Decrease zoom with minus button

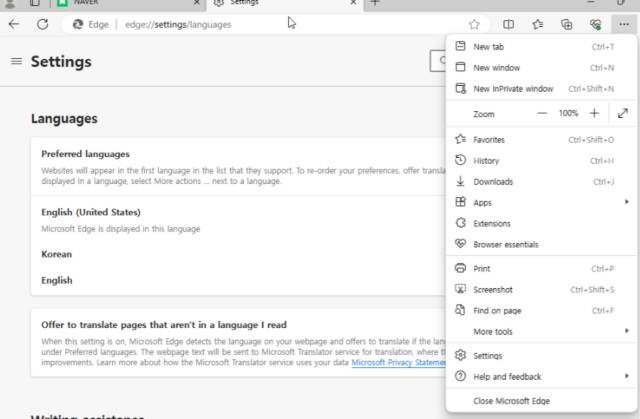(x=542, y=113)
